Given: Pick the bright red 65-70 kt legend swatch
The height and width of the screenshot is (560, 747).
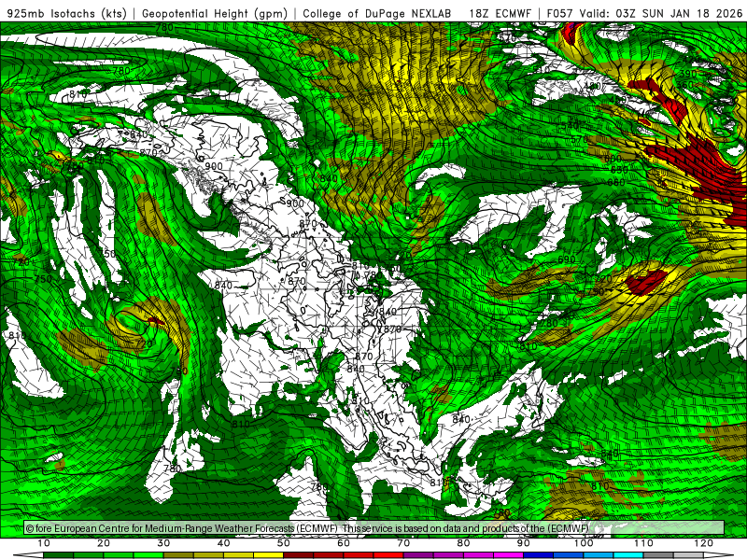Looking at the screenshot, I should coord(388,555).
